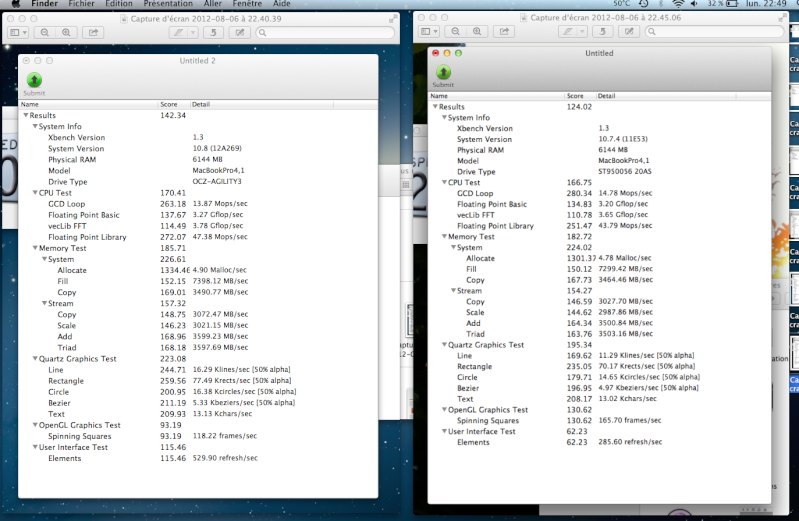Screen dimensions: 799x521
Task: Zoom in on the 22.45.06 capture window
Action: pos(476,33)
